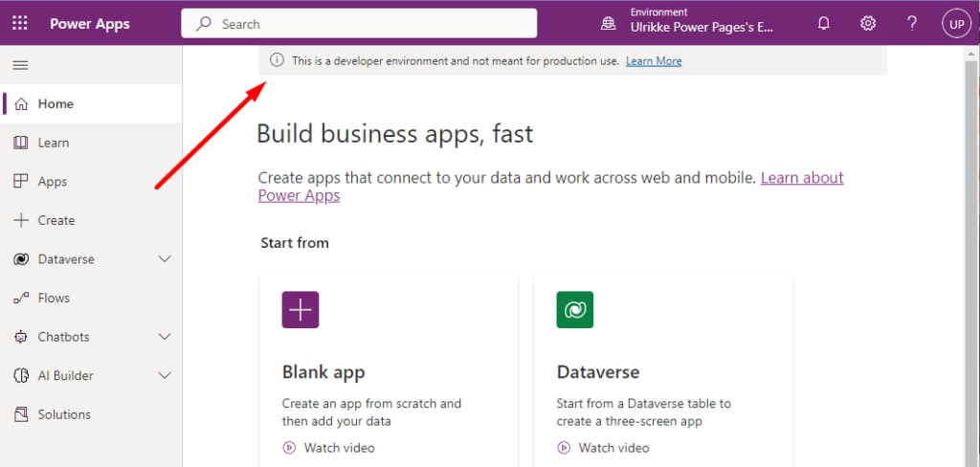980x467 pixels.
Task: Open the app launcher waffle icon
Action: [x=20, y=24]
